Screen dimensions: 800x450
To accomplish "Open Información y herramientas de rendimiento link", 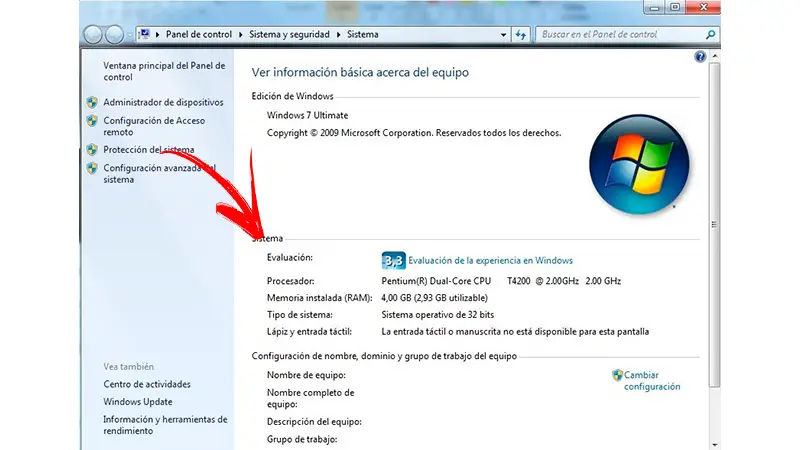I will (x=165, y=425).
